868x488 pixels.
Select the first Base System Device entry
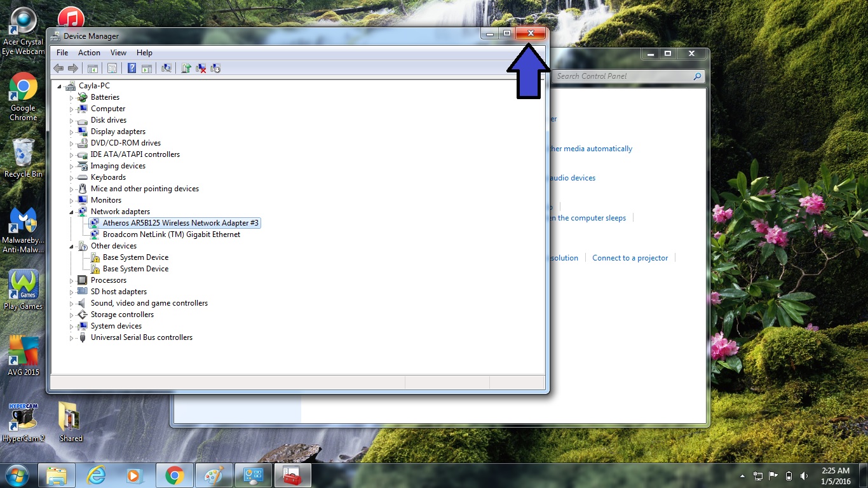tap(135, 257)
